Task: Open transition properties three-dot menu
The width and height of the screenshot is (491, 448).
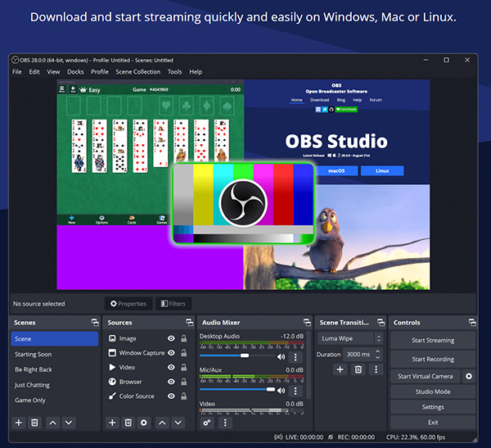Action: click(376, 369)
